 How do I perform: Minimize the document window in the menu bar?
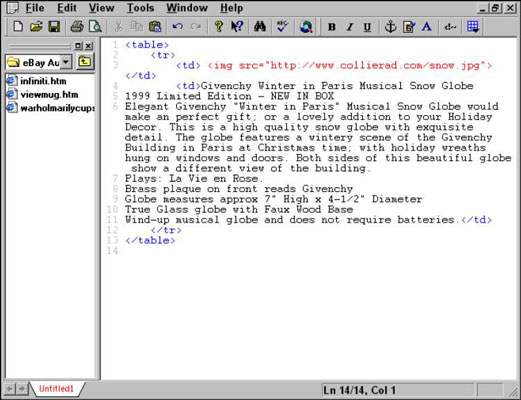[x=482, y=8]
